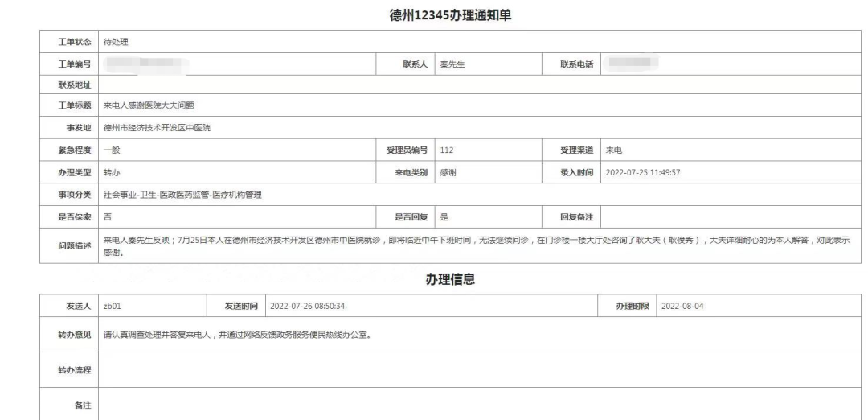Screen dimensions: 868x420
Task: Select the blurred 联系电话 value
Action: [632, 63]
